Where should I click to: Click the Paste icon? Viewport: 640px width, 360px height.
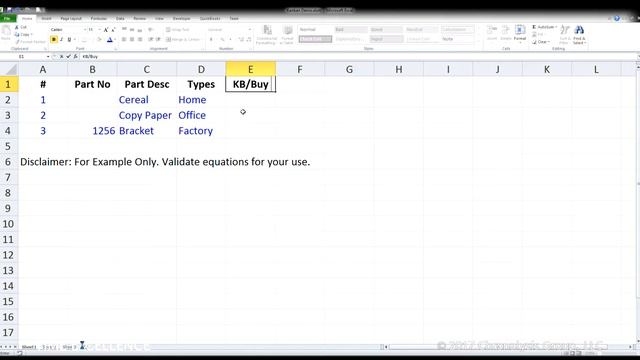pyautogui.click(x=6, y=32)
